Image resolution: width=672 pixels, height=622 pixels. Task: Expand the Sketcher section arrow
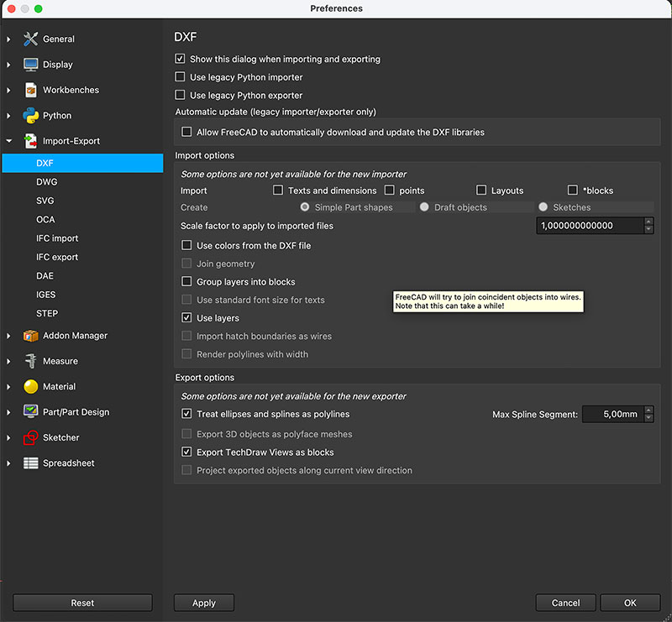pos(8,438)
